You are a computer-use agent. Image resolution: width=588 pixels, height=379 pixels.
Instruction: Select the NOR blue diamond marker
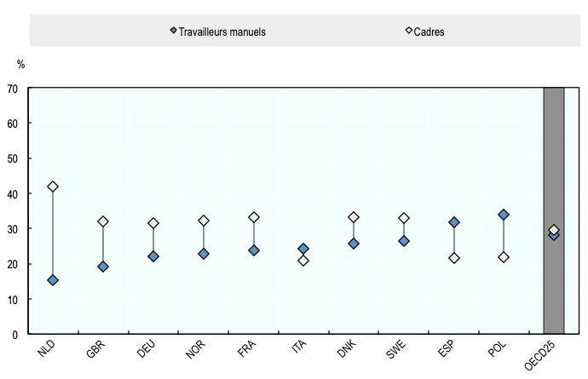[204, 254]
